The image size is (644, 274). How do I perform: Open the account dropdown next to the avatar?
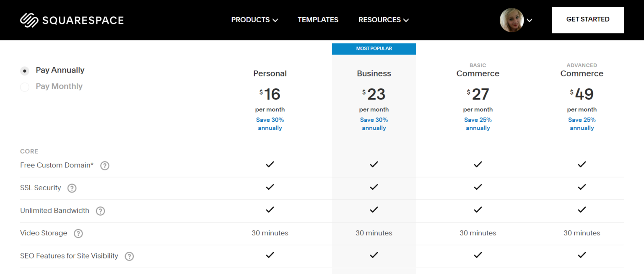(530, 20)
